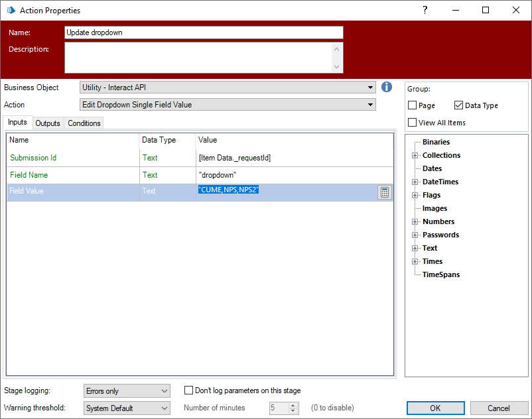
Task: Expand the Flags tree node
Action: pos(415,196)
